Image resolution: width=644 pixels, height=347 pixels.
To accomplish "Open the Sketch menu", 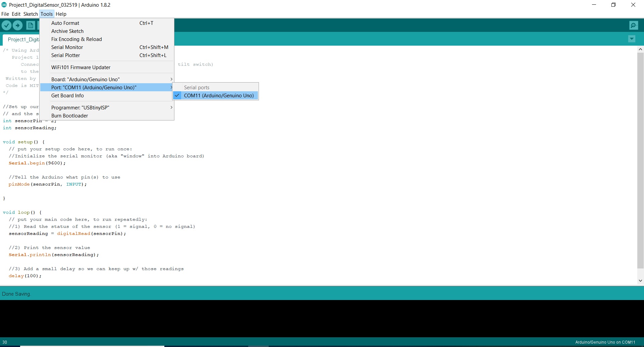I will click(x=30, y=14).
